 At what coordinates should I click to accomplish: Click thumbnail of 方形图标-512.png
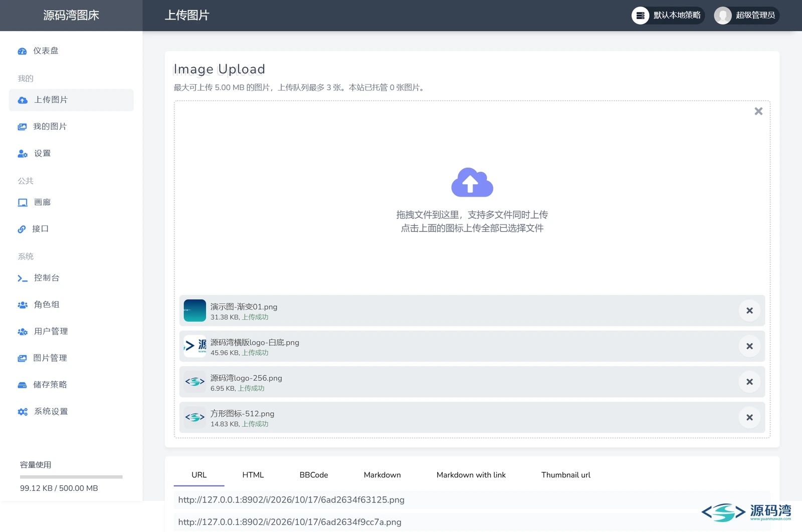tap(195, 417)
